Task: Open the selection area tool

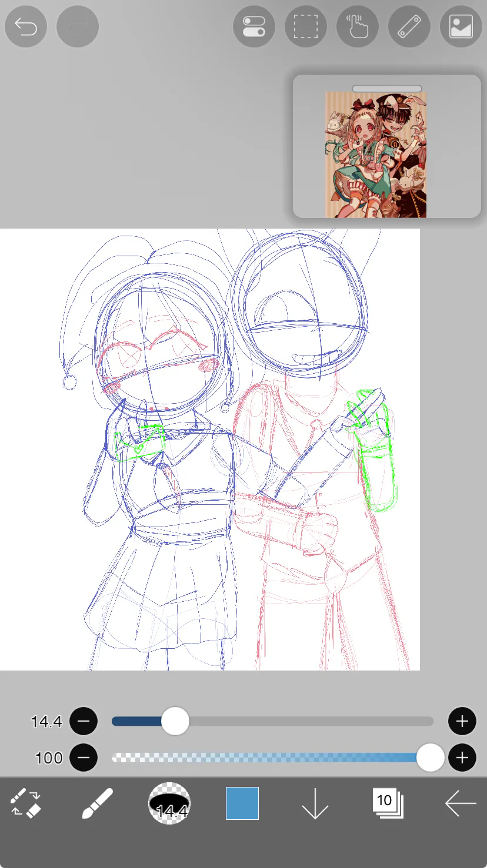Action: [306, 26]
